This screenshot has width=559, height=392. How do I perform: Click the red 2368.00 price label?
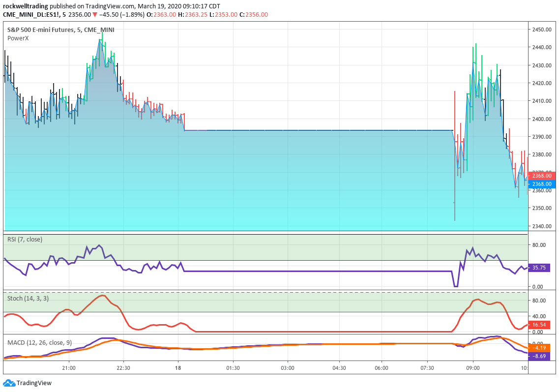click(x=541, y=176)
